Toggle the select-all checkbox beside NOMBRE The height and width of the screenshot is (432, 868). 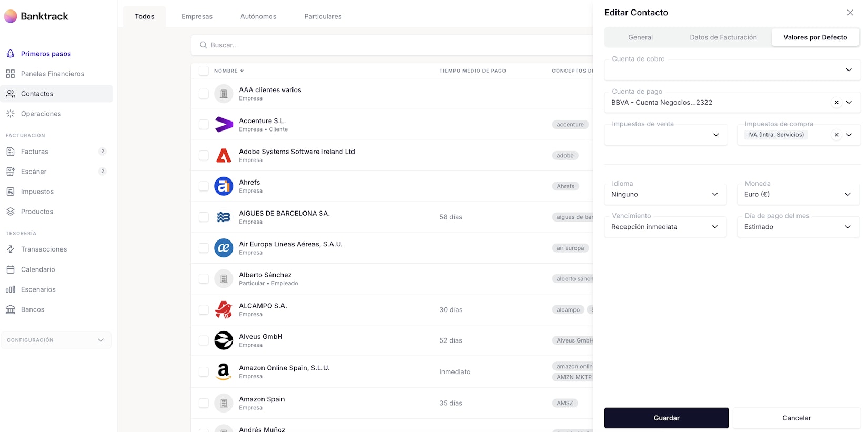(204, 71)
